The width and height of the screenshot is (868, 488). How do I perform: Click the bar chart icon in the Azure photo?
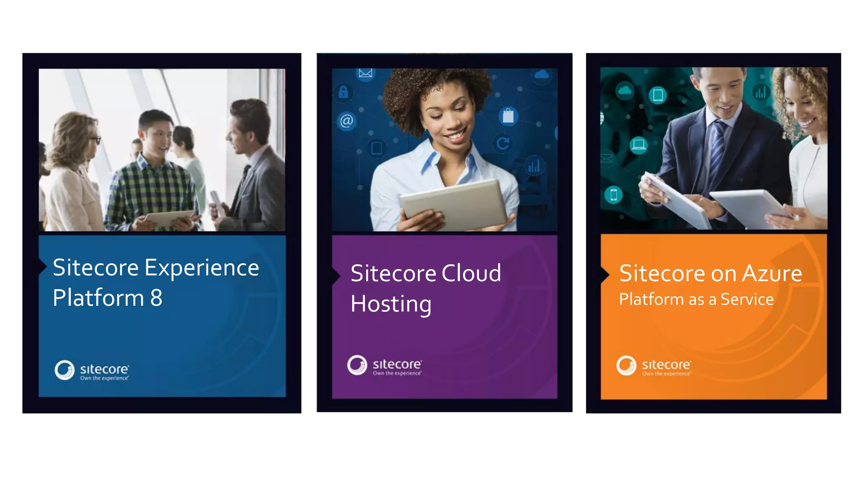pos(760,92)
